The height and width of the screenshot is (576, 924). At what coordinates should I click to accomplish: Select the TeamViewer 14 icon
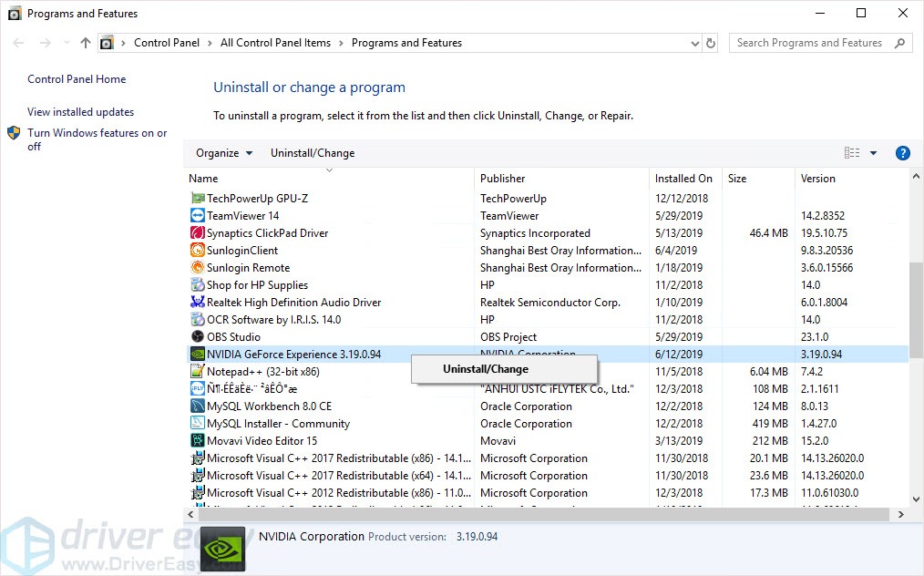pyautogui.click(x=197, y=215)
